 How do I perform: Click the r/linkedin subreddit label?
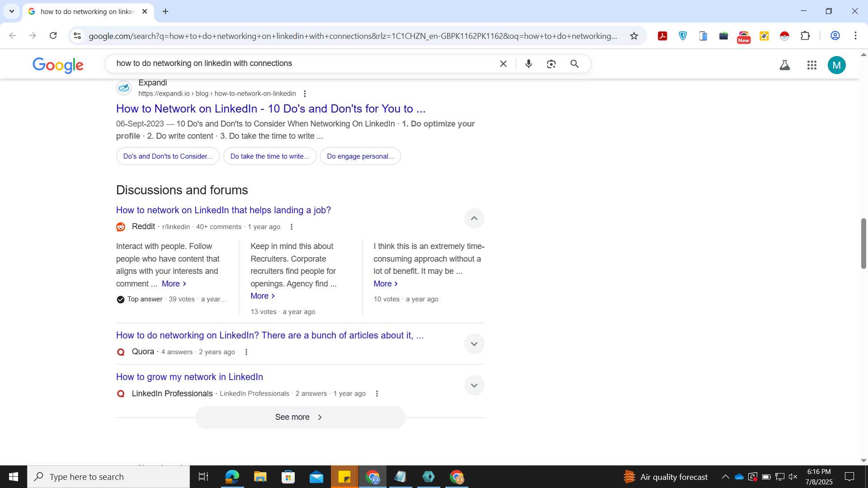click(176, 227)
